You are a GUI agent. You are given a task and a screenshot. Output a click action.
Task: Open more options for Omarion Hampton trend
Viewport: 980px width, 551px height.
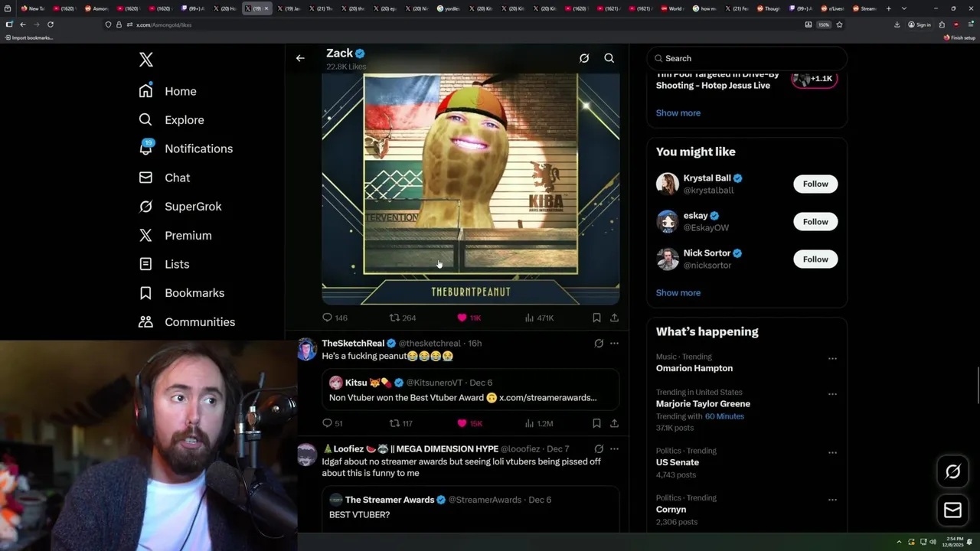[x=832, y=358]
